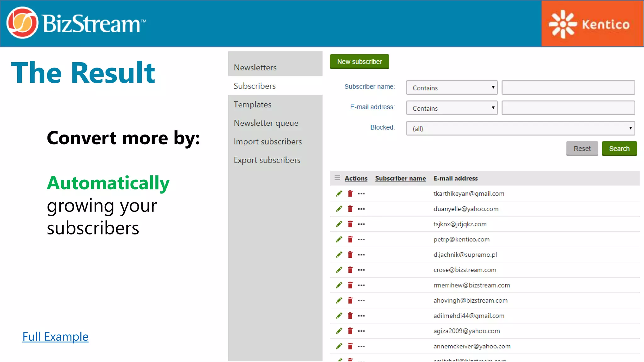Open more actions for tsjknx@jdjqkz.com
The height and width of the screenshot is (362, 644).
[x=361, y=224]
